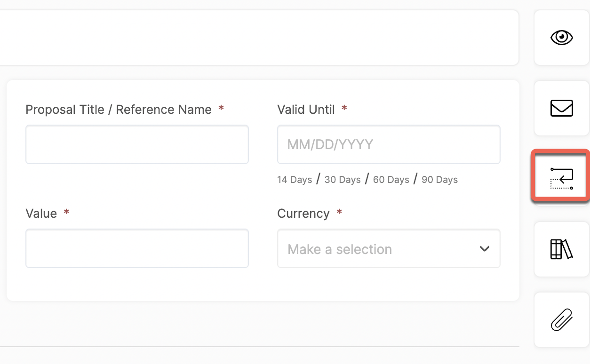Click the paperclip attachments icon
590x364 pixels.
coord(562,320)
